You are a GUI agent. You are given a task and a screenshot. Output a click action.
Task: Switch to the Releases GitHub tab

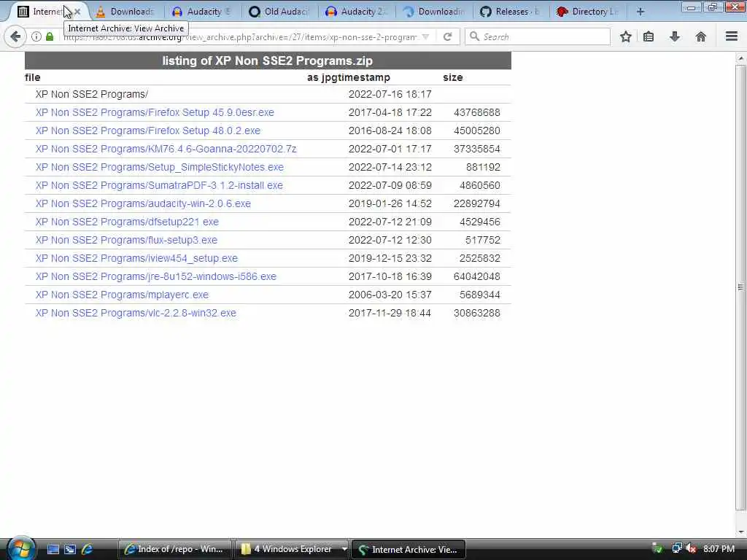pyautogui.click(x=511, y=12)
